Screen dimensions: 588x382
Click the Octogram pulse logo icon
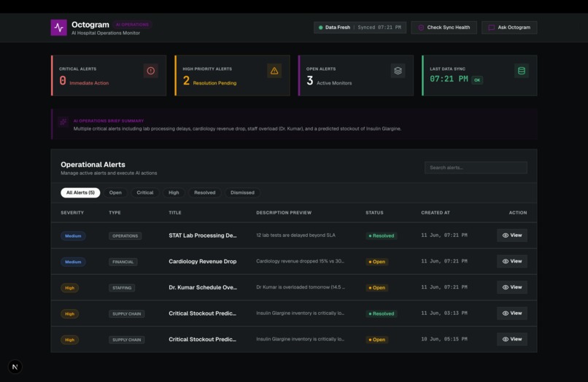pos(58,28)
